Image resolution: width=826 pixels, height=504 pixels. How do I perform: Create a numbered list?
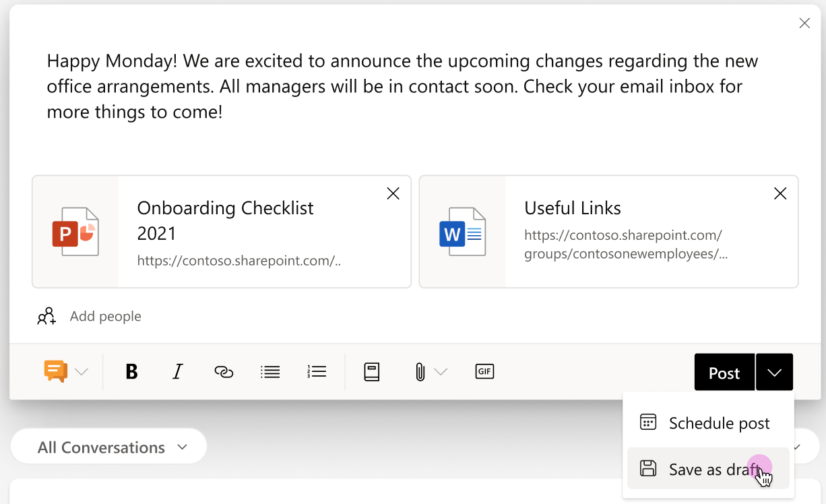coord(317,371)
